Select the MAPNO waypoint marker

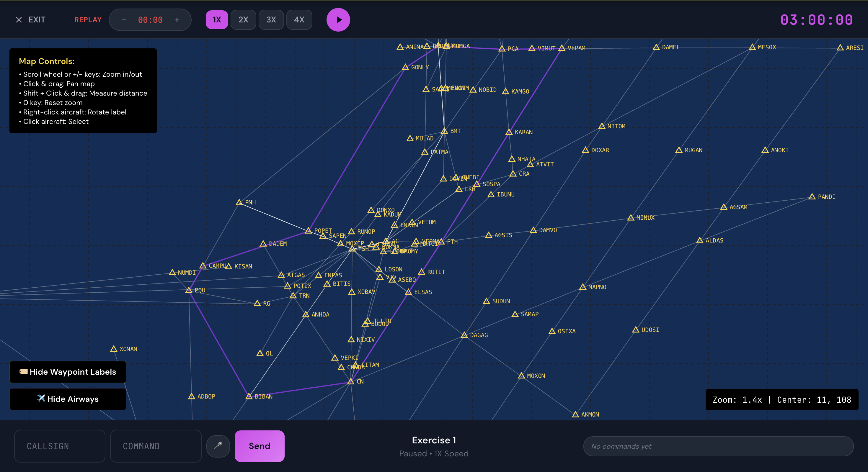[x=583, y=287]
